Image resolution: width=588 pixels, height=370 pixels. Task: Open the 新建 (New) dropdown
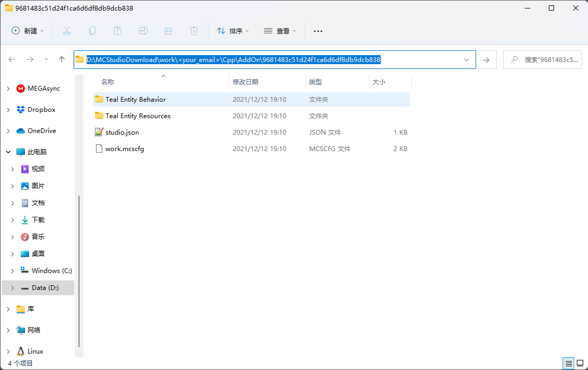pyautogui.click(x=28, y=31)
